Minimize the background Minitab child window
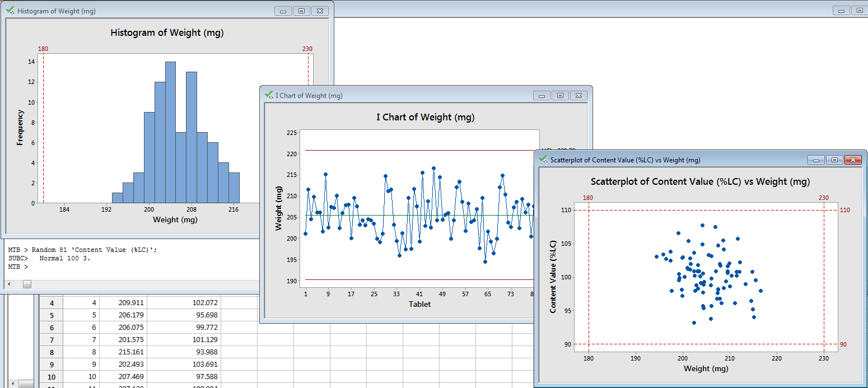The height and width of the screenshot is (388, 868). click(x=841, y=10)
